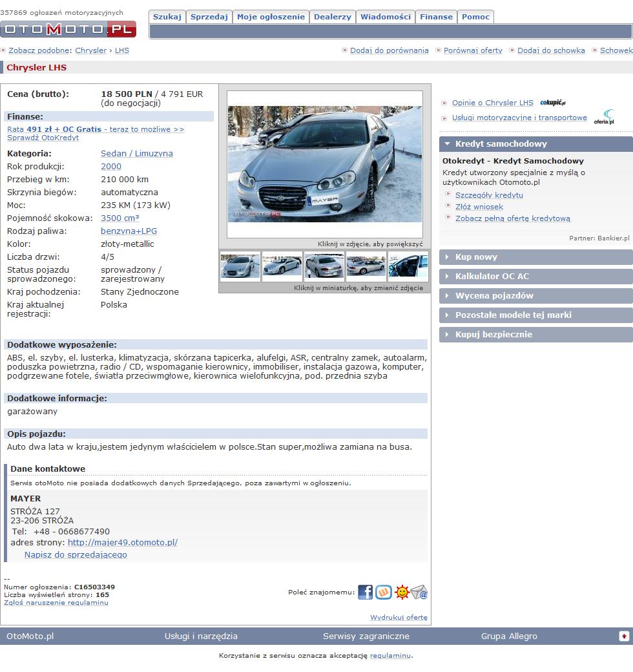The image size is (633, 672).
Task: Enlarge the main Chrysler photo
Action: [x=325, y=164]
